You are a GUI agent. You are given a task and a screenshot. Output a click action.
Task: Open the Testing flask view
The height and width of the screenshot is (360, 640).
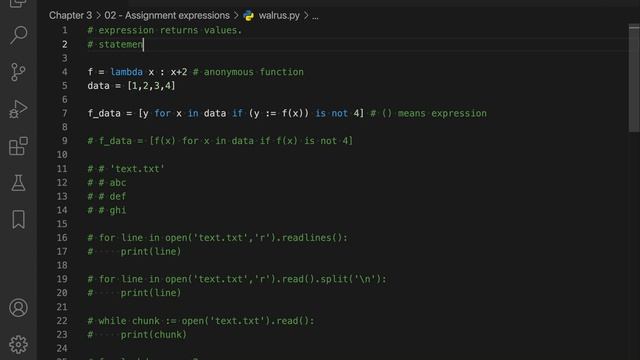pyautogui.click(x=18, y=182)
